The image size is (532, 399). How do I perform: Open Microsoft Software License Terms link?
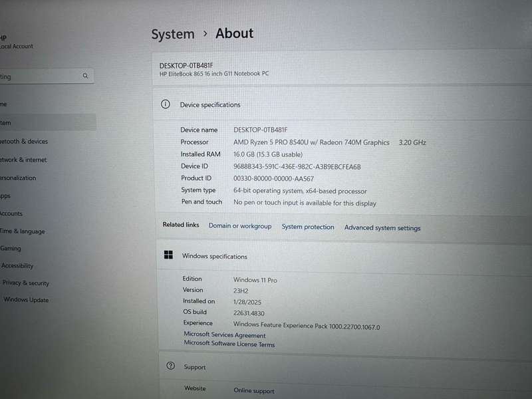pos(229,344)
